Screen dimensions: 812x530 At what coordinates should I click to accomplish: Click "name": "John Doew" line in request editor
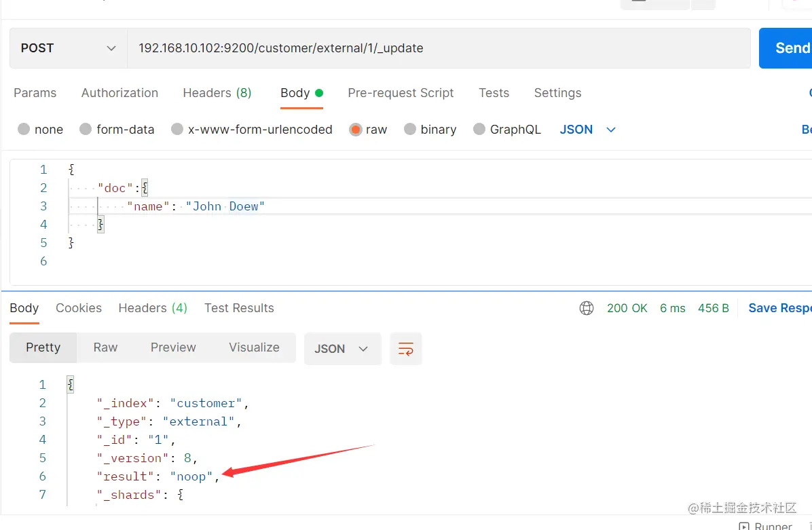pyautogui.click(x=196, y=206)
